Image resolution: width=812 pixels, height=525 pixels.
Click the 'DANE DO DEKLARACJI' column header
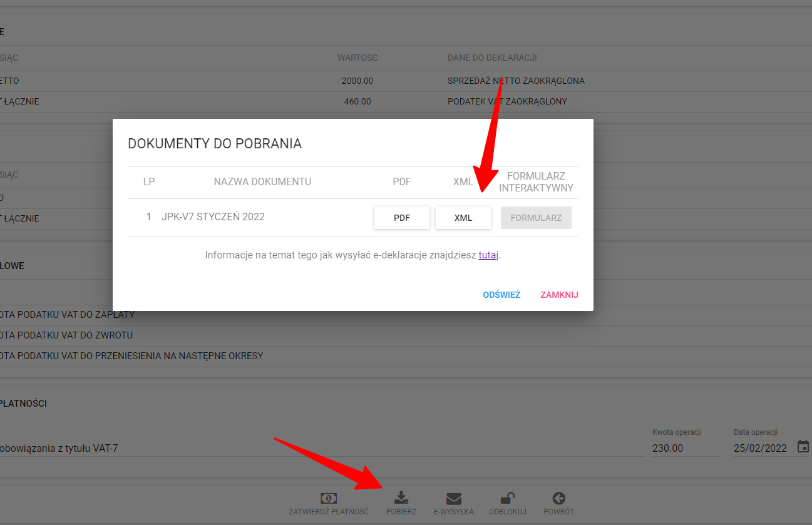click(x=492, y=58)
